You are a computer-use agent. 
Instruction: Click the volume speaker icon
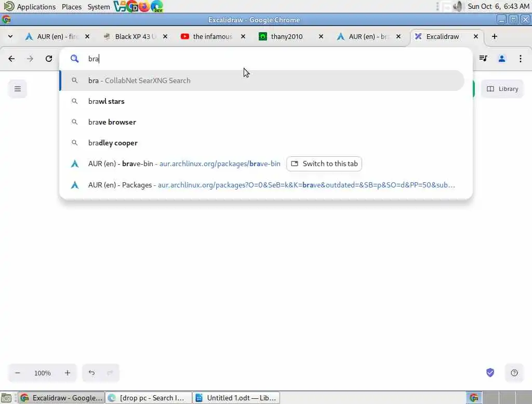(458, 6)
